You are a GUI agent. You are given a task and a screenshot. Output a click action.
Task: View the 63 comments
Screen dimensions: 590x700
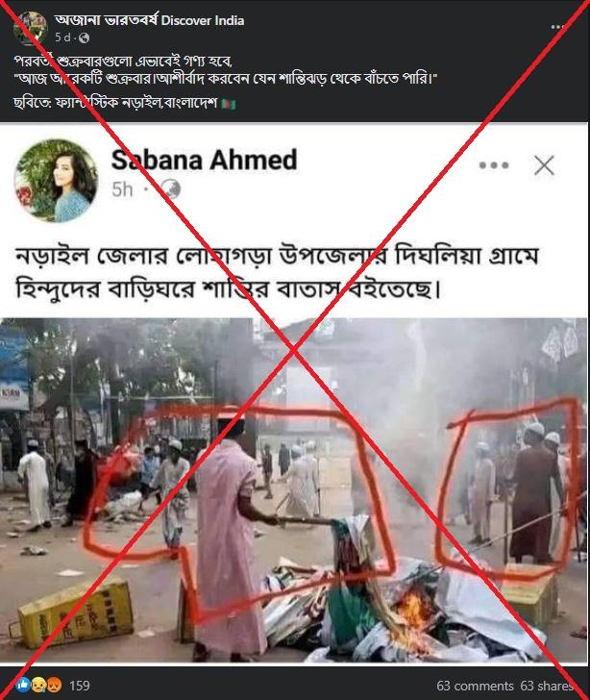coord(475,686)
